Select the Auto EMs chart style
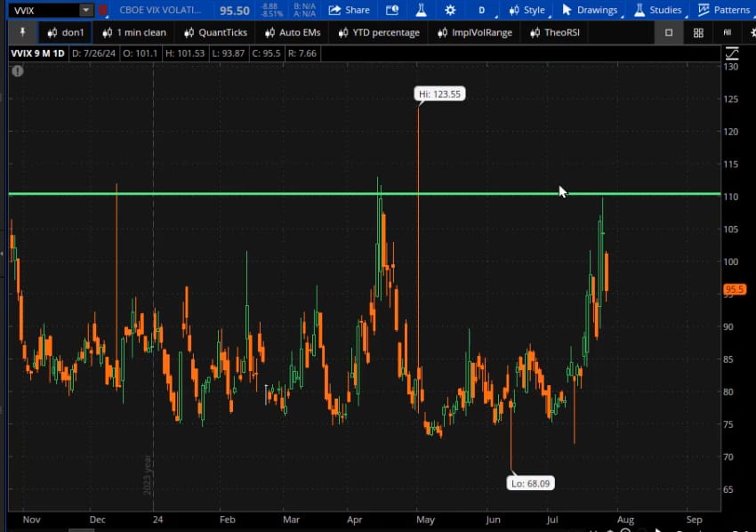The height and width of the screenshot is (532, 756). 293,32
